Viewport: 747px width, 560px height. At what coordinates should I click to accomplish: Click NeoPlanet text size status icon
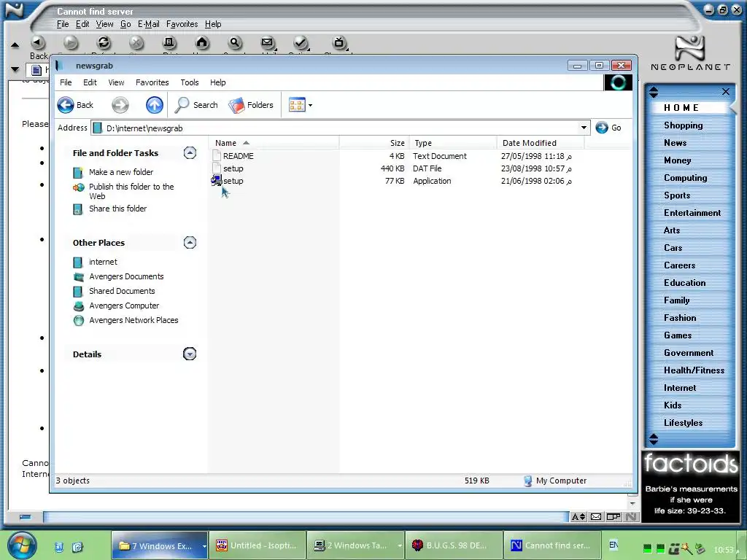click(578, 517)
